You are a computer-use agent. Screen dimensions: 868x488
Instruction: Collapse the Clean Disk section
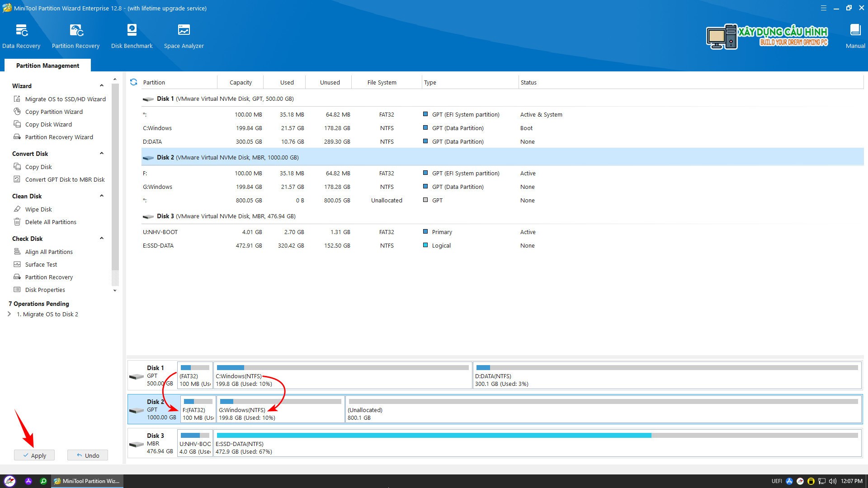pyautogui.click(x=102, y=196)
